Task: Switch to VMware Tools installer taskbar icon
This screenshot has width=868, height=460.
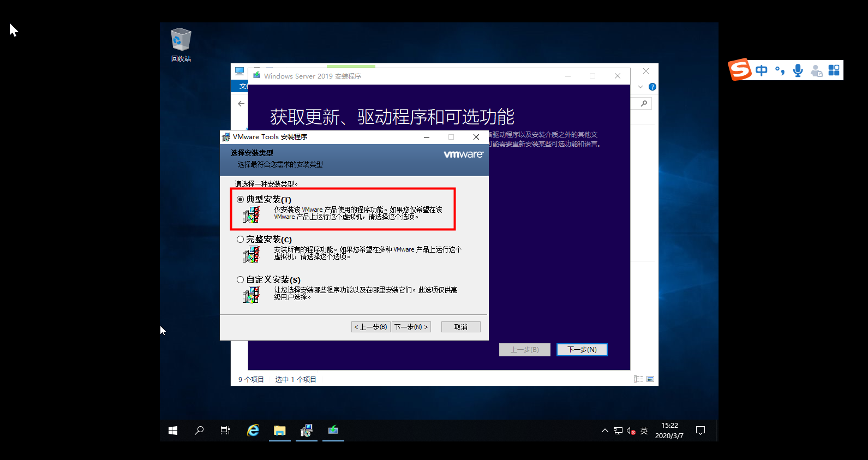Action: [x=307, y=431]
